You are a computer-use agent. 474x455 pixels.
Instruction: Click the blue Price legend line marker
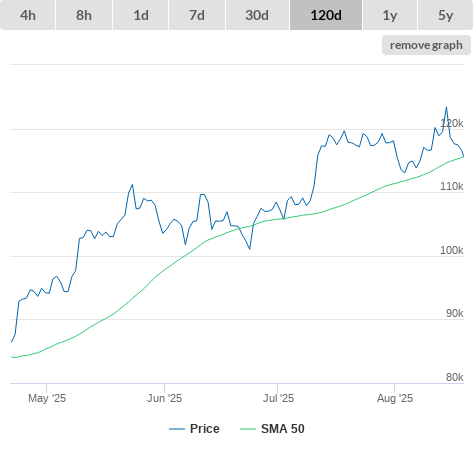pyautogui.click(x=177, y=429)
